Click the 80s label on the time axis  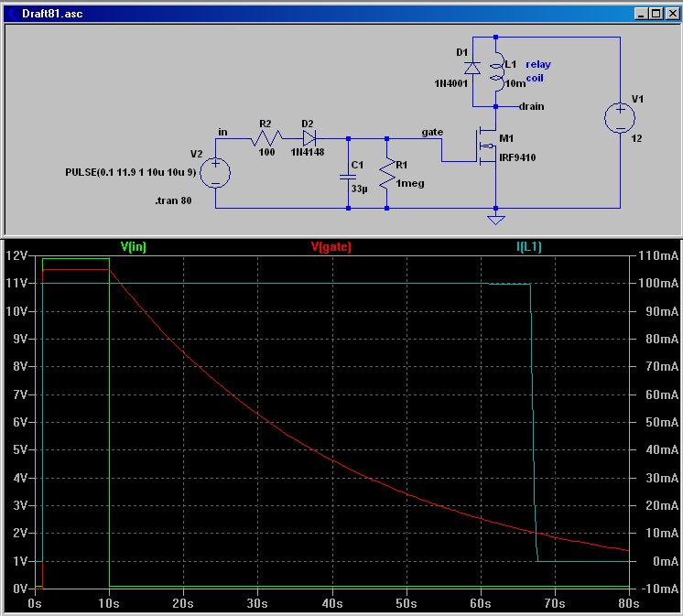[629, 603]
